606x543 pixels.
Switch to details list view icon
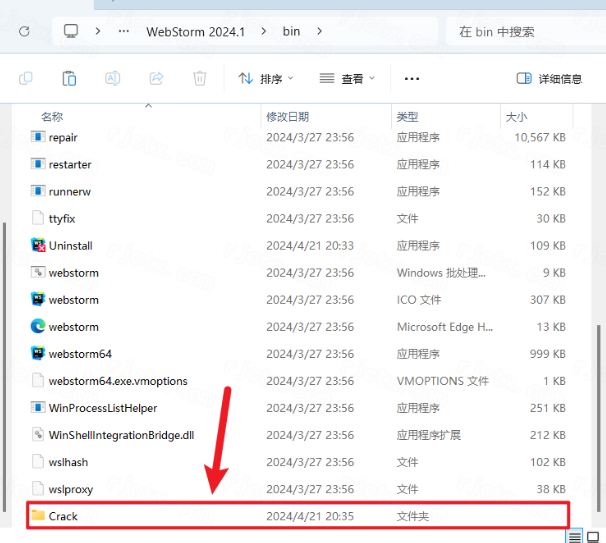[575, 537]
